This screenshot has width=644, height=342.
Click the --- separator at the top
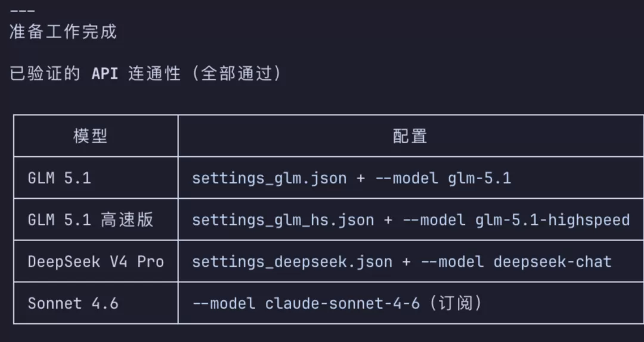click(22, 11)
